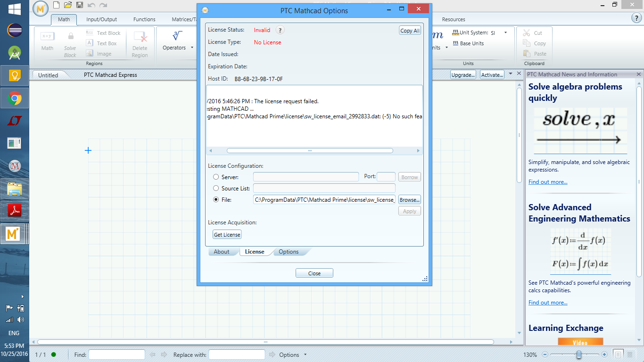This screenshot has width=644, height=362.
Task: Select the Source List radio button
Action: pos(216,189)
